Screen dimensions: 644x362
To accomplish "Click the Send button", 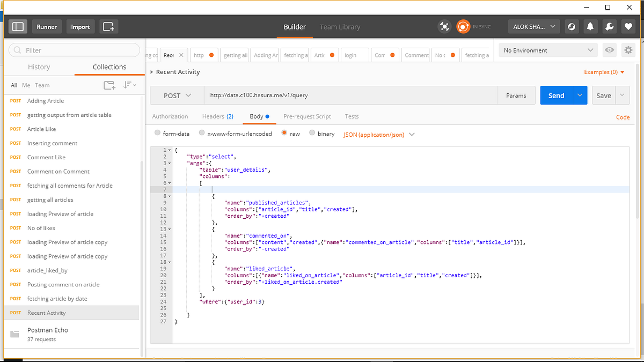I will [556, 94].
